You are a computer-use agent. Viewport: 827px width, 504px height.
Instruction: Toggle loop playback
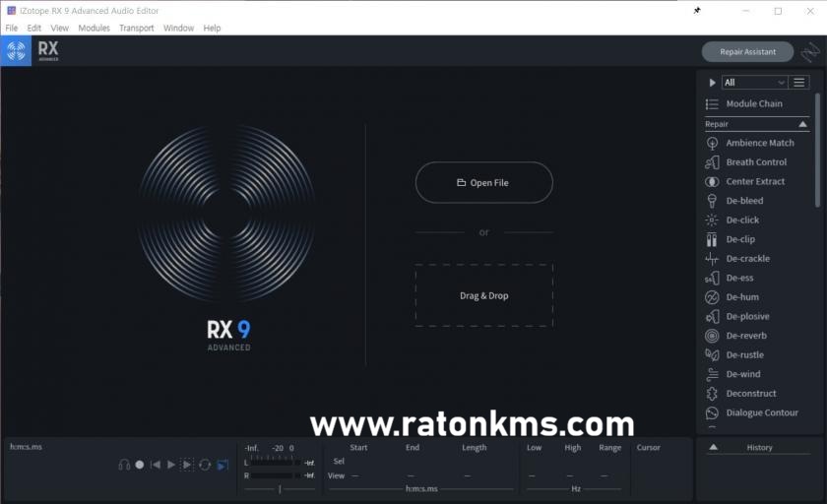pos(205,465)
